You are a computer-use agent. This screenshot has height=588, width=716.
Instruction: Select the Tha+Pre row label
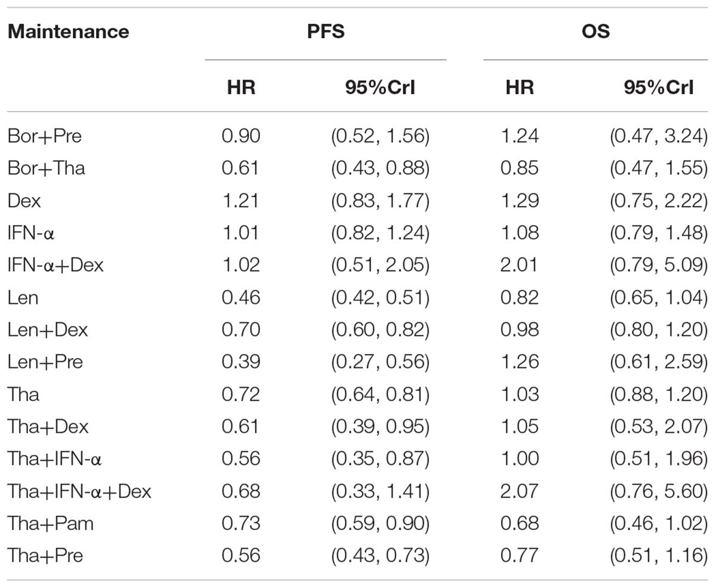[45, 556]
